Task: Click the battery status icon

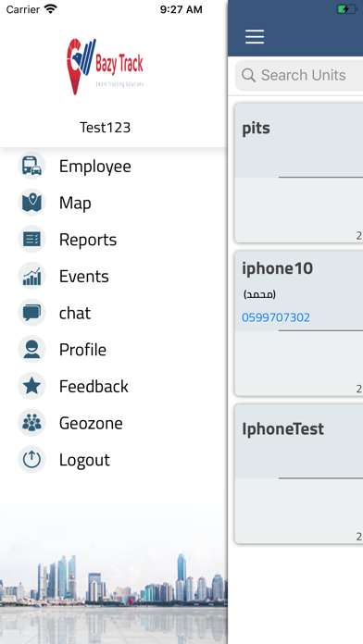Action: [347, 9]
